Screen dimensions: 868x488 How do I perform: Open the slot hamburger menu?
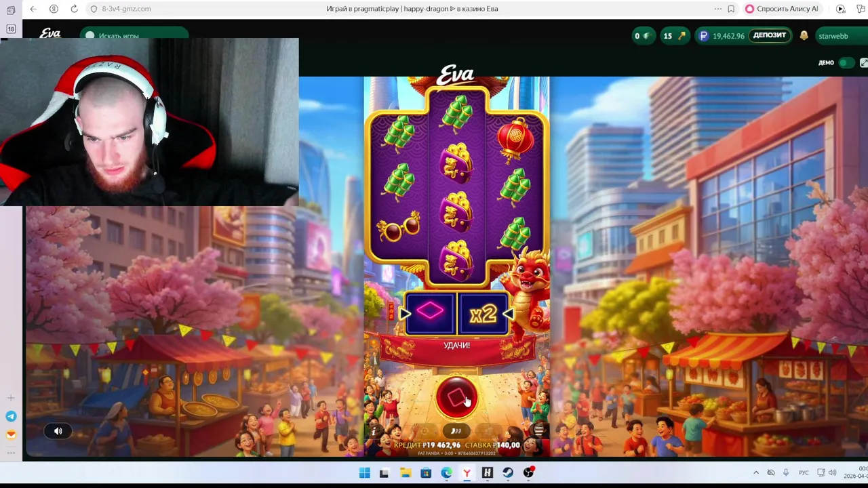[x=538, y=430]
